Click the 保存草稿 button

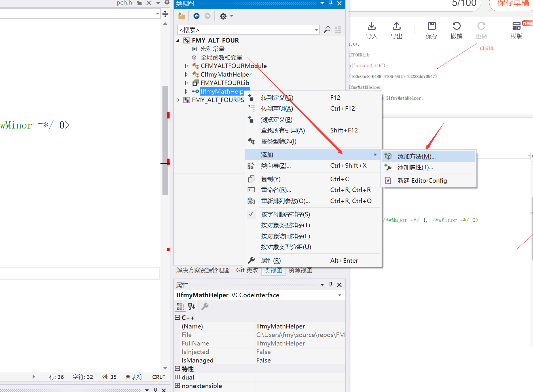point(512,4)
